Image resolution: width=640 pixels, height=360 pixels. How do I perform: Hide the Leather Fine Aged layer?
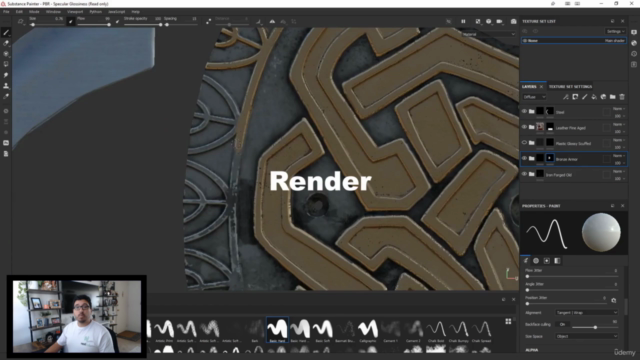point(524,127)
